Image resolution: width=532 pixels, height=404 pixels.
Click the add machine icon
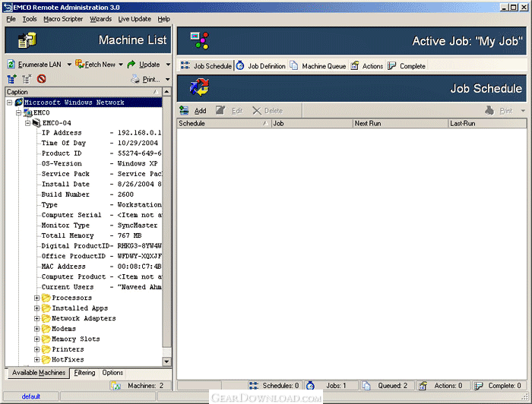pos(12,79)
